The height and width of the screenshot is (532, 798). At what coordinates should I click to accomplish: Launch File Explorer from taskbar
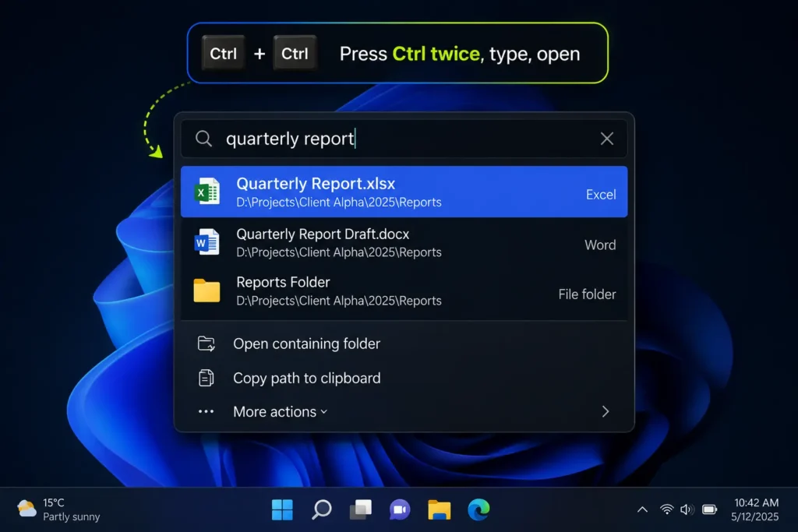tap(440, 509)
